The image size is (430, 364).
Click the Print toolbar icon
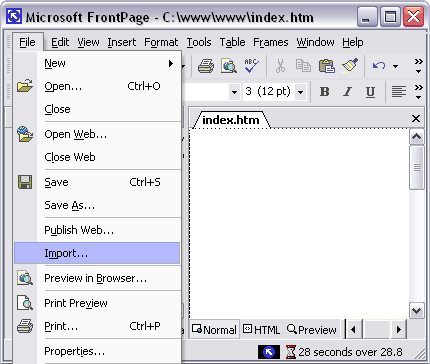(206, 66)
